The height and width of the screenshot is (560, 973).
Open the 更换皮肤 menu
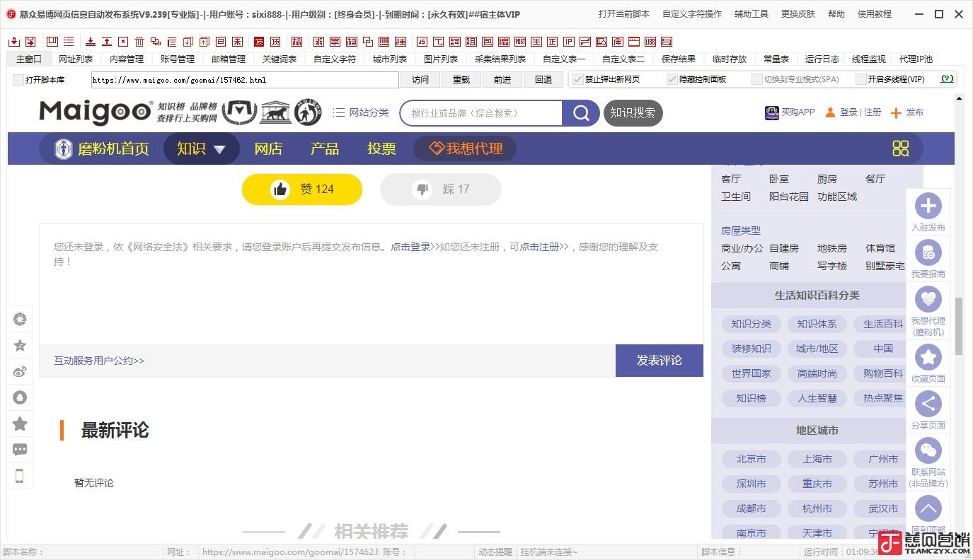pos(798,14)
